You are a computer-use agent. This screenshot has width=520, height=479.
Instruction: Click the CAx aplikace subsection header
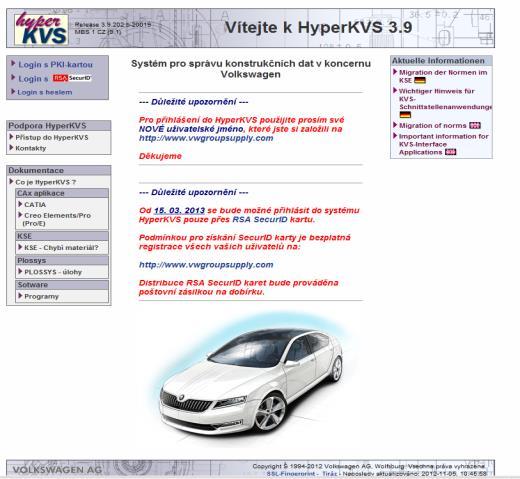(62, 193)
